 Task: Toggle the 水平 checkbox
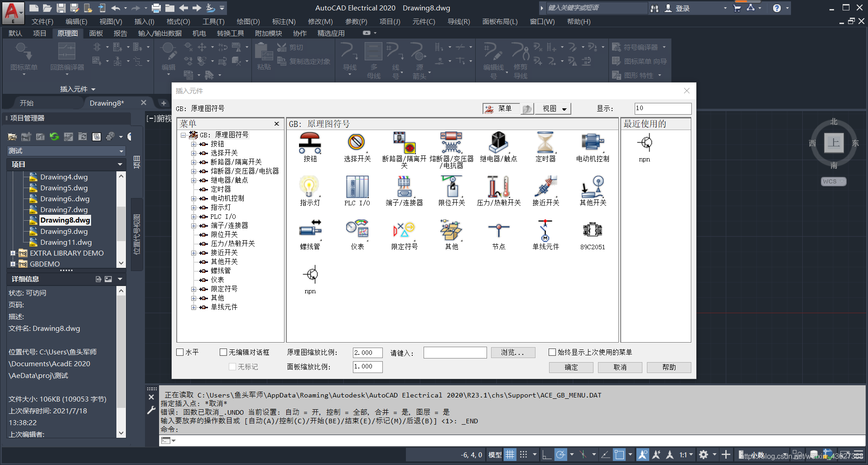[180, 352]
